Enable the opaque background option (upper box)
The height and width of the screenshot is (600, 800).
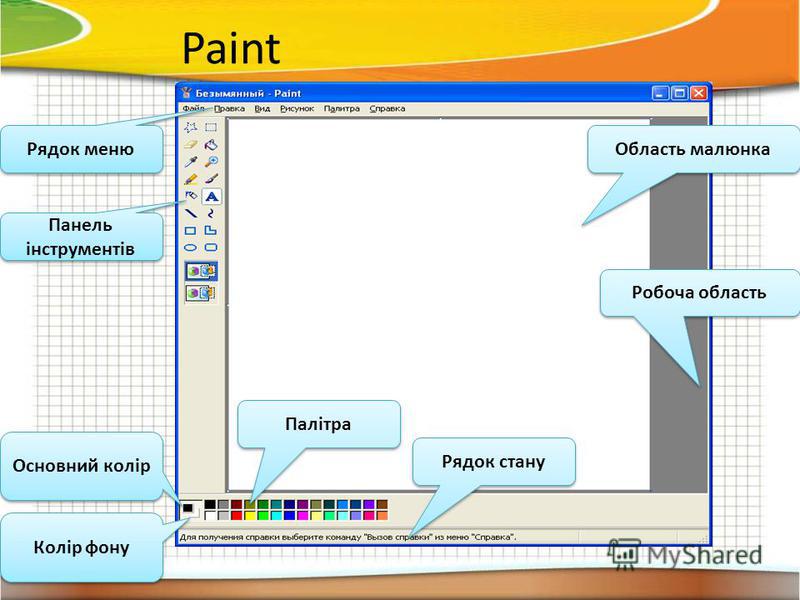(201, 271)
